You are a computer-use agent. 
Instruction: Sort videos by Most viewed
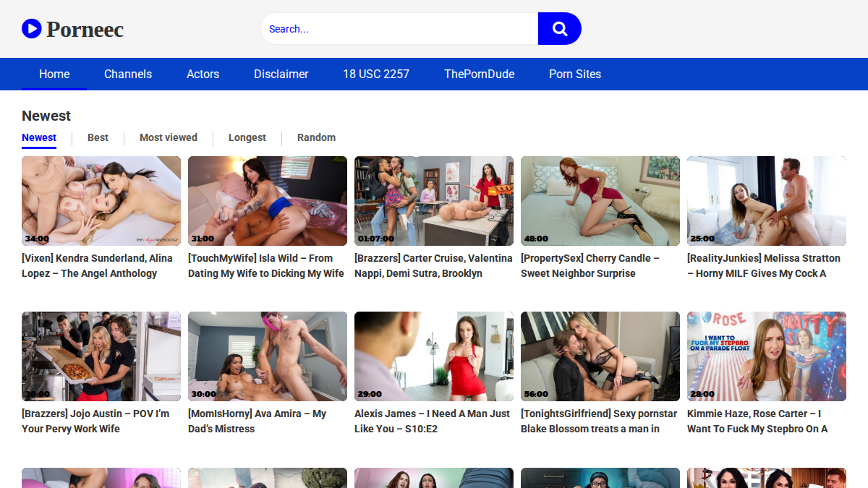pyautogui.click(x=169, y=137)
